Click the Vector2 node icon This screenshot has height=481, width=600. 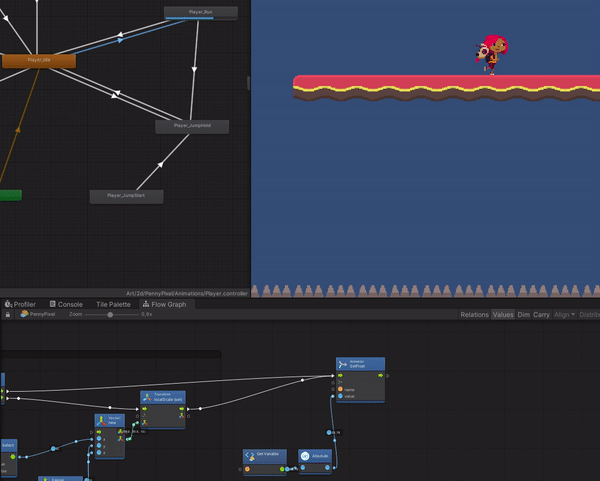pyautogui.click(x=101, y=421)
